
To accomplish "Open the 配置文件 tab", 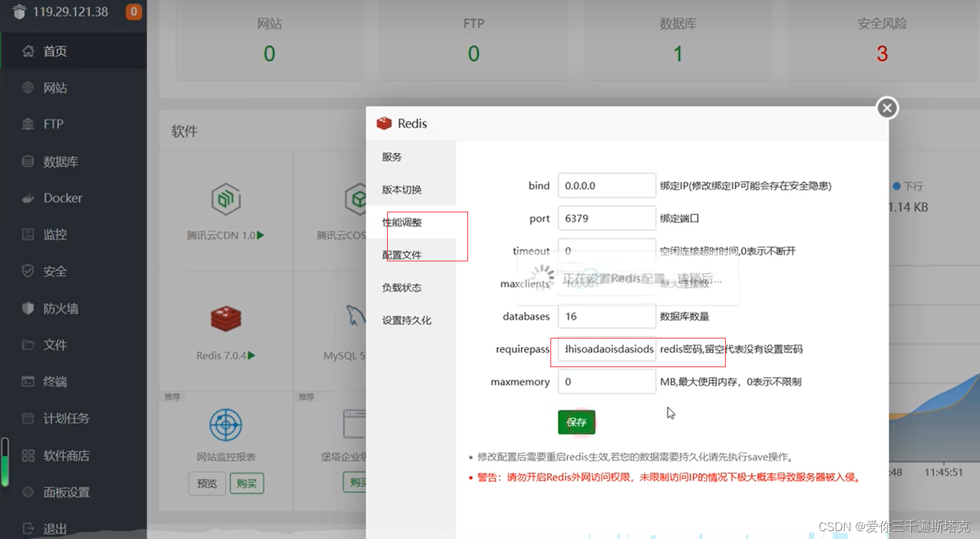I will 411,255.
